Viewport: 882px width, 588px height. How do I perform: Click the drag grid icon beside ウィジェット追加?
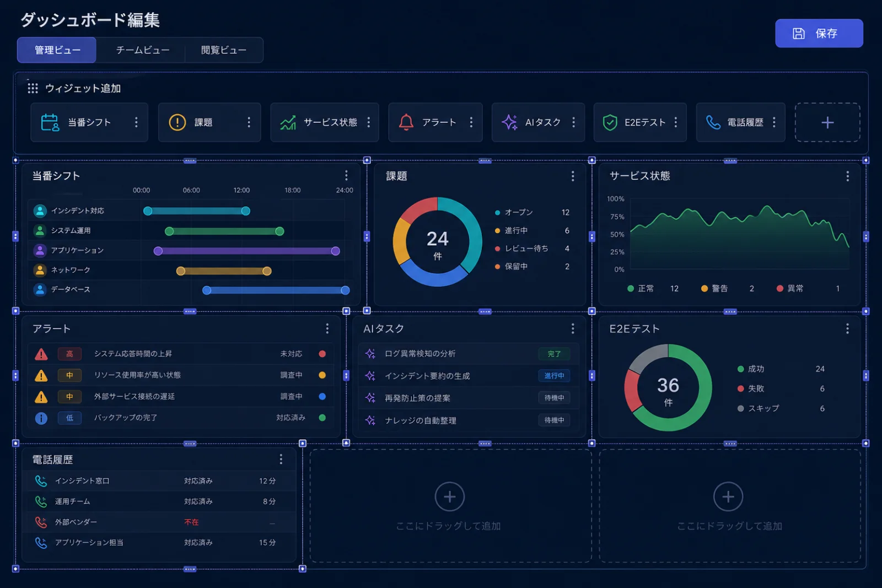click(33, 88)
